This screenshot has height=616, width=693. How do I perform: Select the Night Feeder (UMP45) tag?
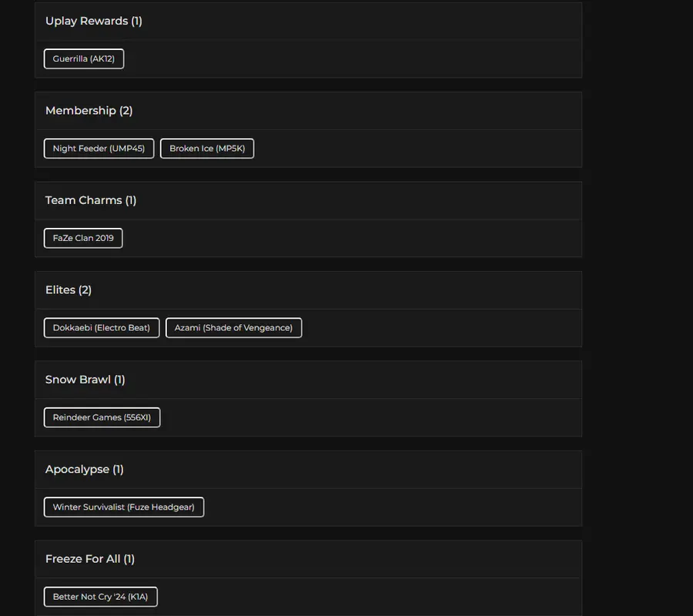tap(99, 149)
